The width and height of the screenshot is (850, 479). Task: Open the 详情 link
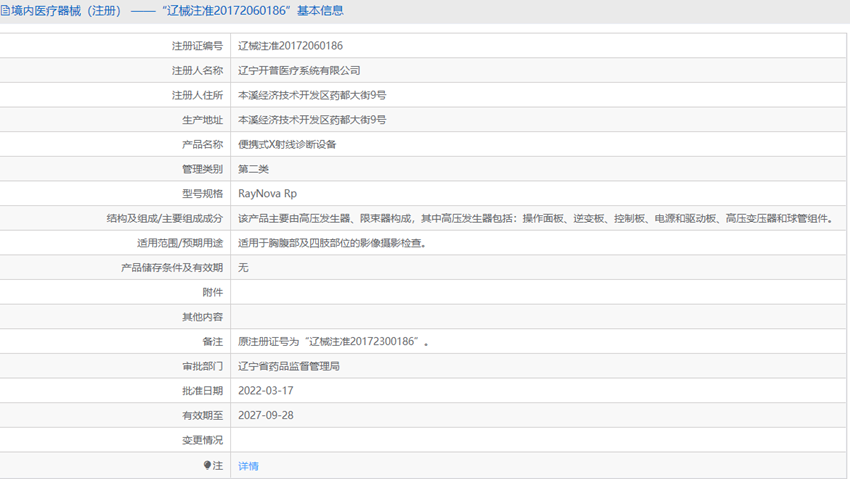point(248,466)
